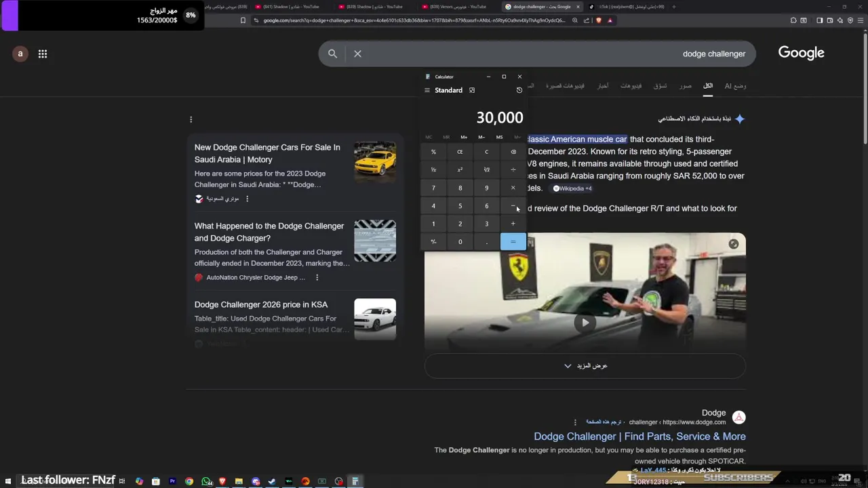Click the minus operator key
Screen dimensions: 868x488
(513, 205)
